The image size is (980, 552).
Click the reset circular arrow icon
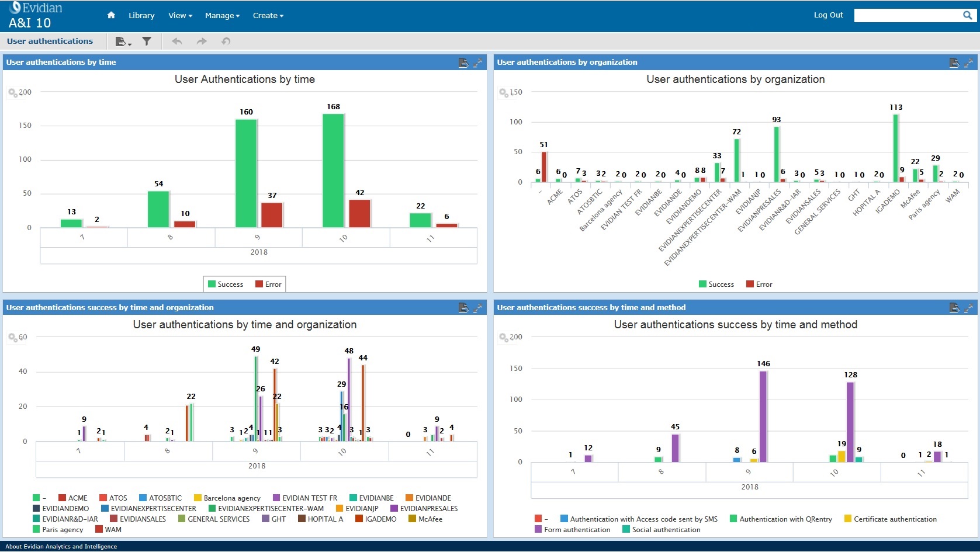tap(226, 41)
